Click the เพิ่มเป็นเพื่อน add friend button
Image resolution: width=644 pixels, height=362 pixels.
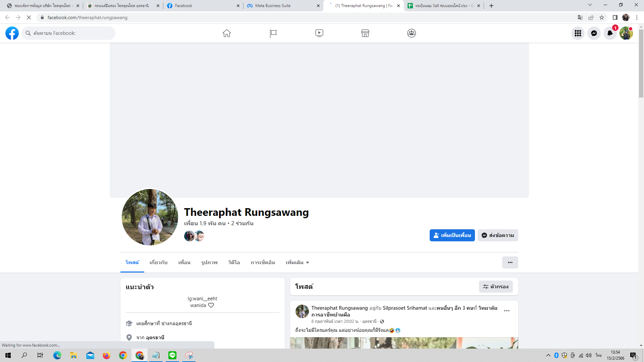point(452,235)
